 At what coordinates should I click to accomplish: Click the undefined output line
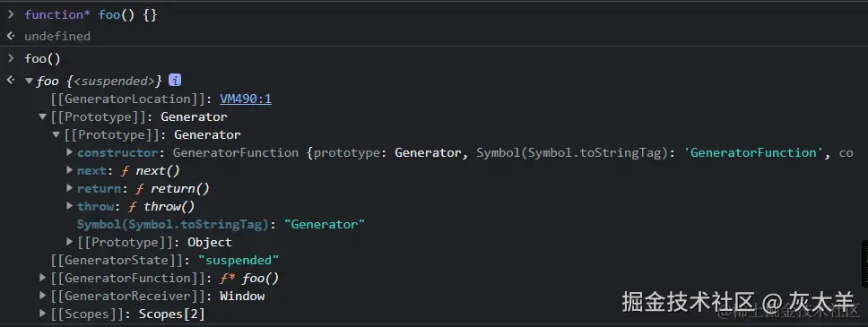pyautogui.click(x=57, y=36)
